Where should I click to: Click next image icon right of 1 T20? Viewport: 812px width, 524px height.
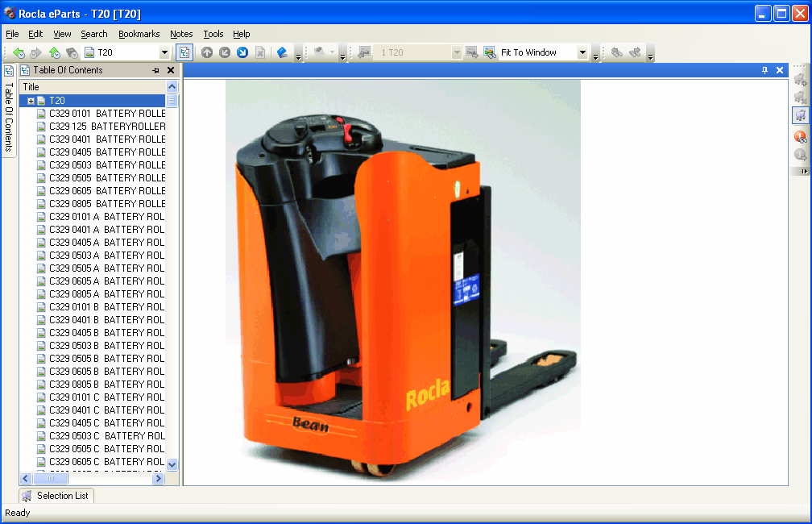[x=472, y=52]
